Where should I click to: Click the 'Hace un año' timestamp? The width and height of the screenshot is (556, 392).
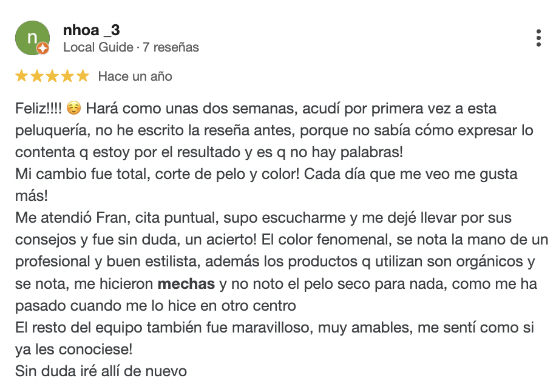135,76
